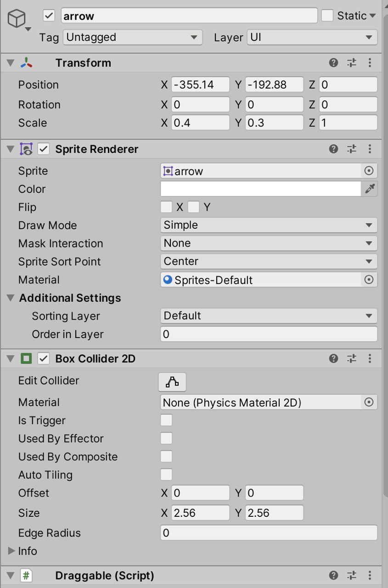Enable Flip X checkbox

166,207
